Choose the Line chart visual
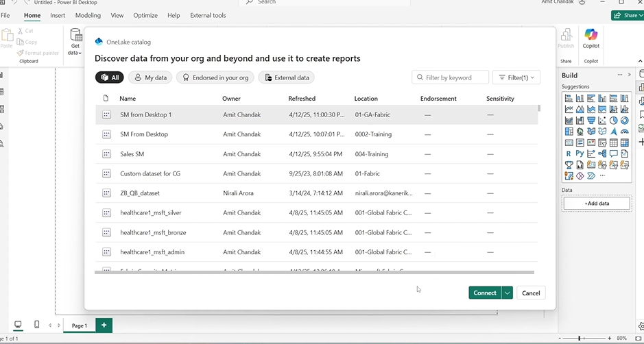 pyautogui.click(x=569, y=109)
